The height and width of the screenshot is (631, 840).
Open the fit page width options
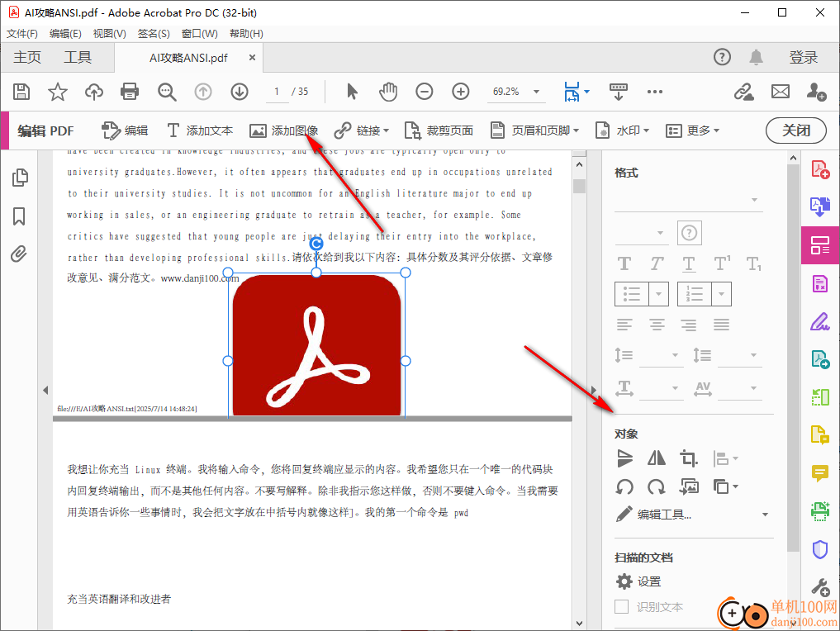coord(577,92)
